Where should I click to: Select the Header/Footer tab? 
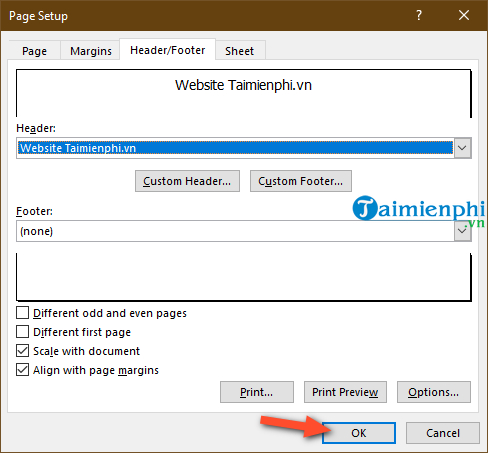(168, 50)
